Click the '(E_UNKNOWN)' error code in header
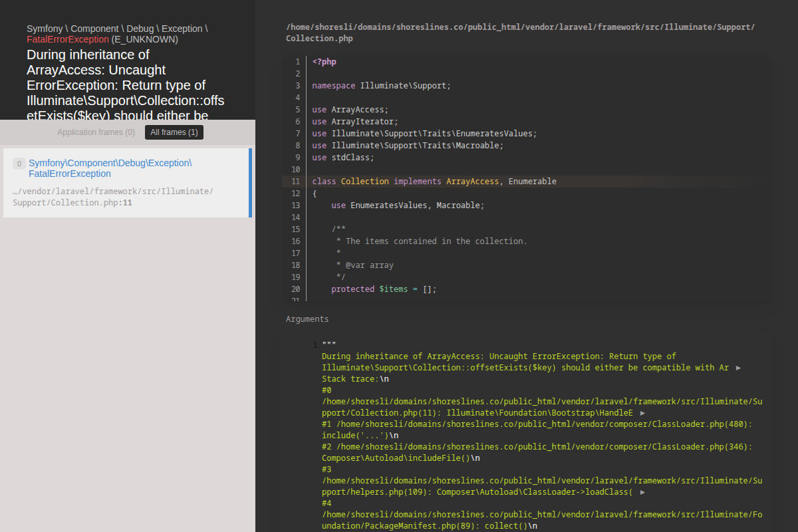The image size is (798, 532). [x=144, y=39]
